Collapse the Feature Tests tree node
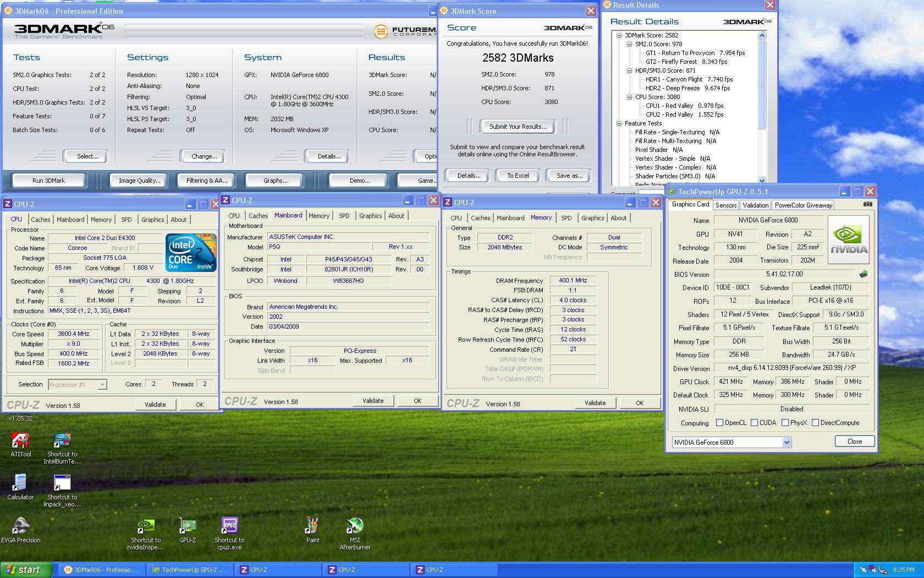The image size is (924, 578). pyautogui.click(x=619, y=123)
